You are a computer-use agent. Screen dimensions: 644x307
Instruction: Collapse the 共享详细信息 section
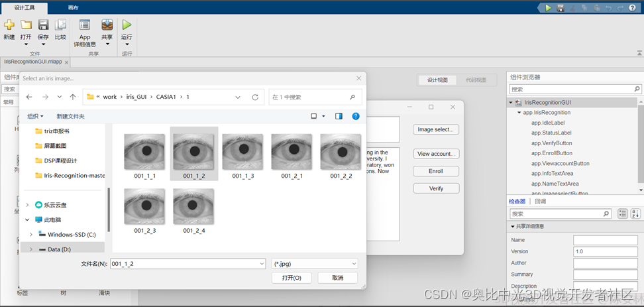(513, 227)
